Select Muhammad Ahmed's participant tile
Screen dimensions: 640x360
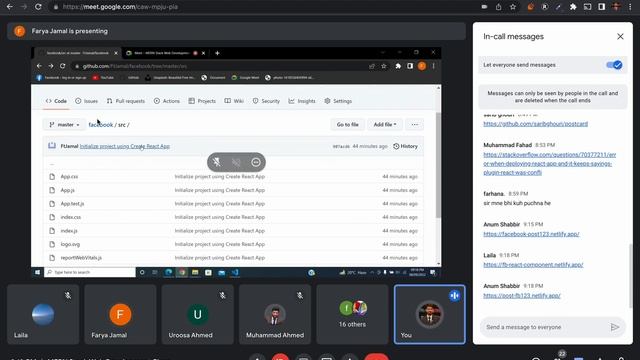pyautogui.click(x=275, y=314)
